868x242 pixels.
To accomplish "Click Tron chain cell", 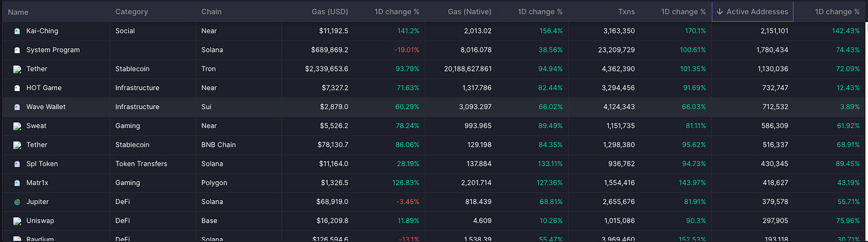I will pos(209,69).
